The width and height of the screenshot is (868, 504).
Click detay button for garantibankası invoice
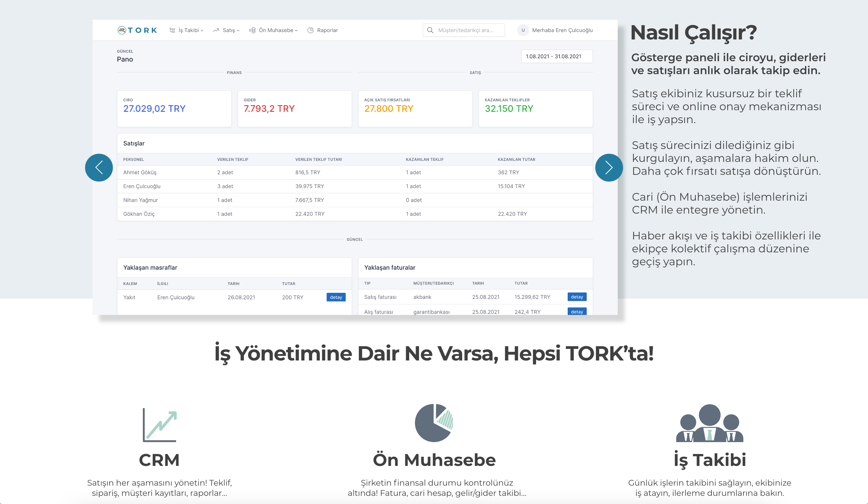(577, 312)
